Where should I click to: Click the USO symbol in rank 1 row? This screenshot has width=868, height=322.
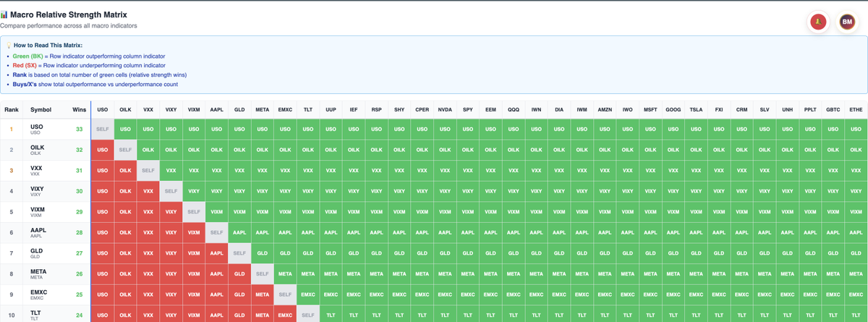tap(35, 127)
